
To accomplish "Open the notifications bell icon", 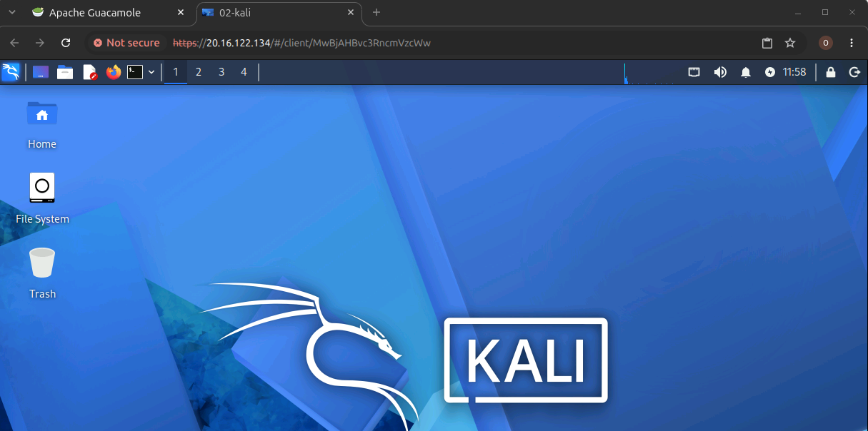I will (x=745, y=72).
